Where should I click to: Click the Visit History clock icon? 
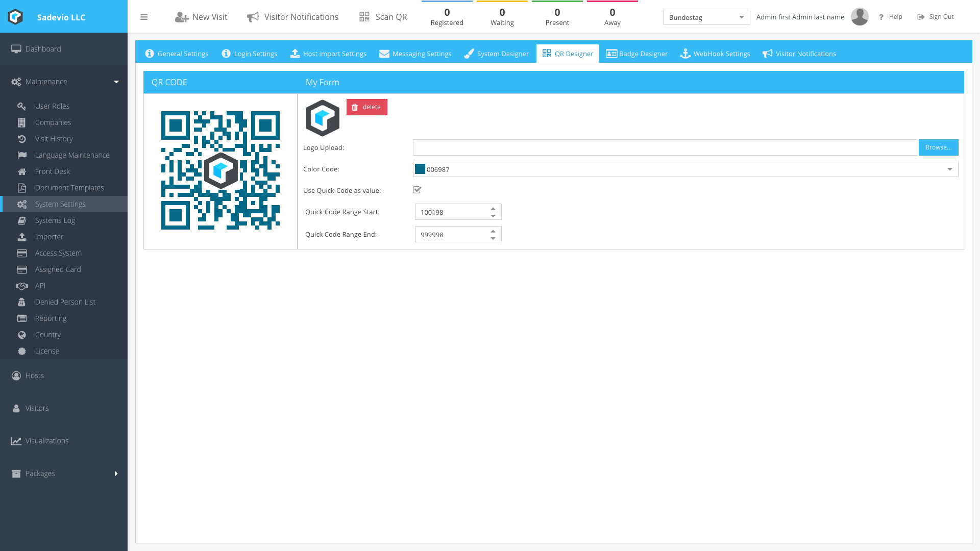[x=21, y=139]
